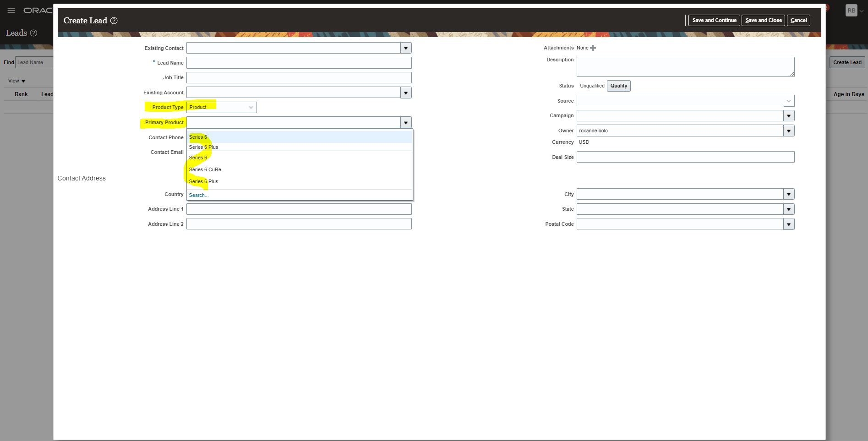Click Save and Continue button
868x441 pixels.
point(714,20)
